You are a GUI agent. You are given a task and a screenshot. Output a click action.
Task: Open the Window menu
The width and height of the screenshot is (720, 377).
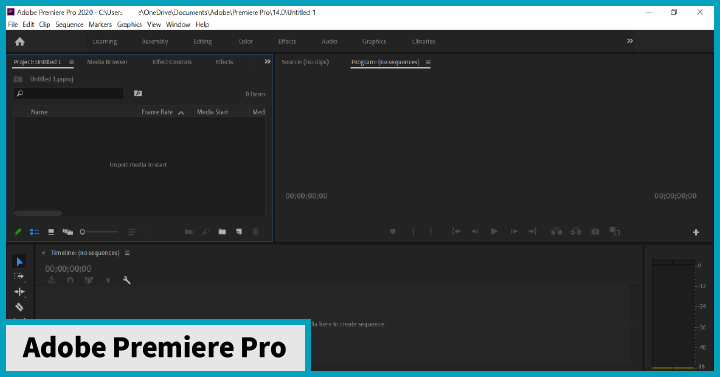click(x=178, y=24)
